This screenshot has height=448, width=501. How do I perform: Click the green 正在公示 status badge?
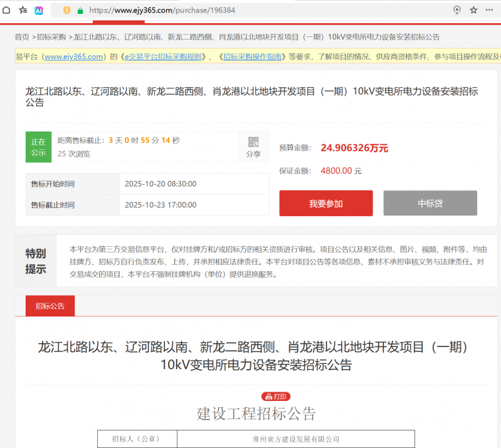(38, 147)
